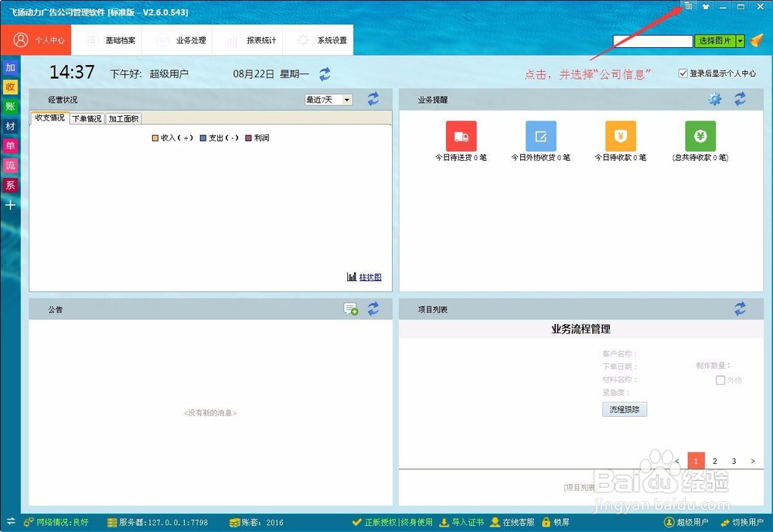Viewport: 773px width, 532px height.
Task: Enable the 外协 checkbox in project list
Action: tap(720, 380)
